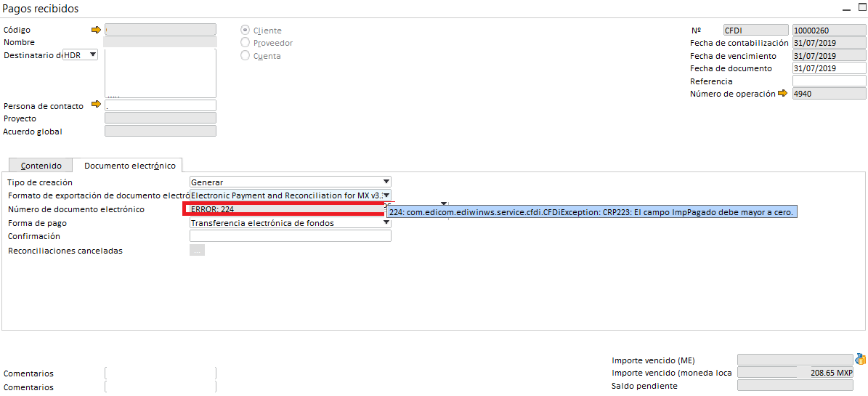This screenshot has width=868, height=396.
Task: Click the orange link arrow next to Código
Action: [96, 30]
